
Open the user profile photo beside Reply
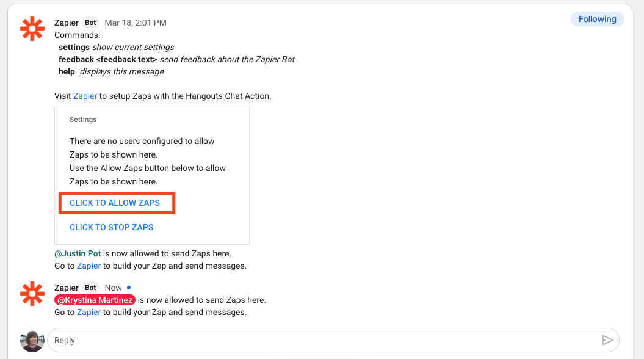(32, 341)
